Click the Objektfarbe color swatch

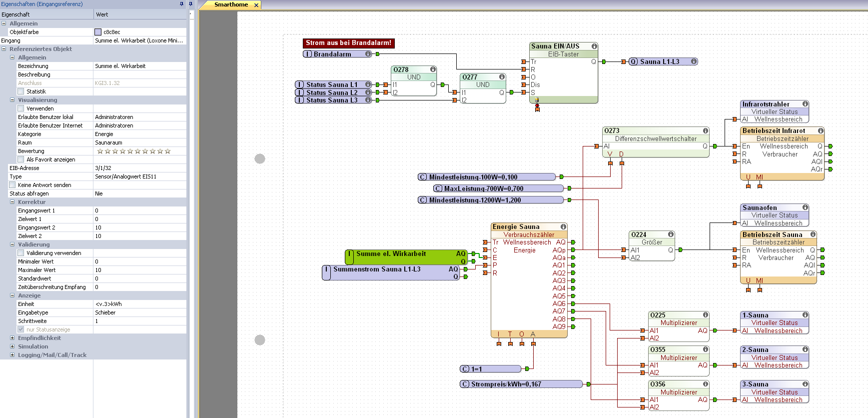[x=98, y=32]
